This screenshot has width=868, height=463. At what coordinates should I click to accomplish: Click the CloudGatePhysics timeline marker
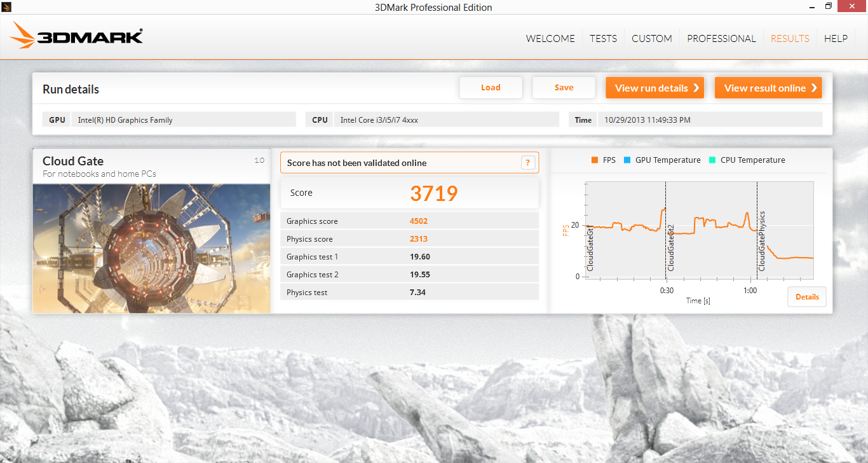762,242
